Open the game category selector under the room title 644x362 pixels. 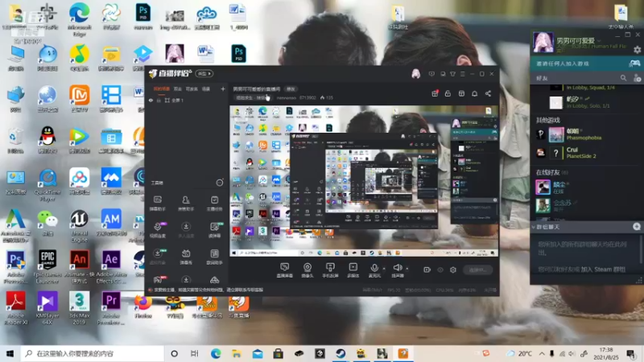coord(251,97)
